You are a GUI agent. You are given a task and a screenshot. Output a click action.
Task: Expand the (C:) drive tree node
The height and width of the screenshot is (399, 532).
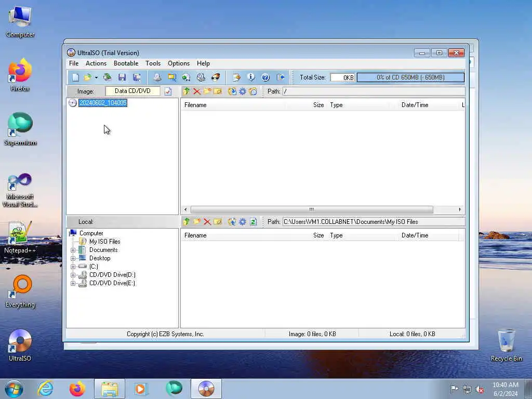click(73, 267)
